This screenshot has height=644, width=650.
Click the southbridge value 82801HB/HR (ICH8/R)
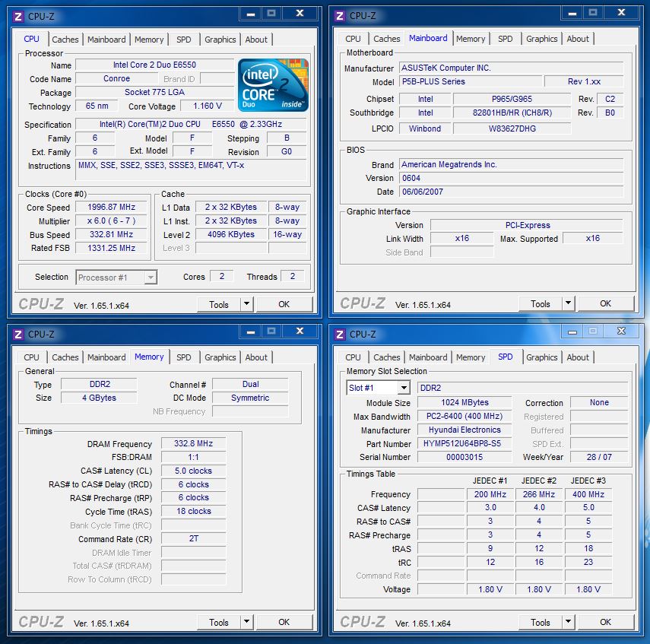pyautogui.click(x=512, y=113)
